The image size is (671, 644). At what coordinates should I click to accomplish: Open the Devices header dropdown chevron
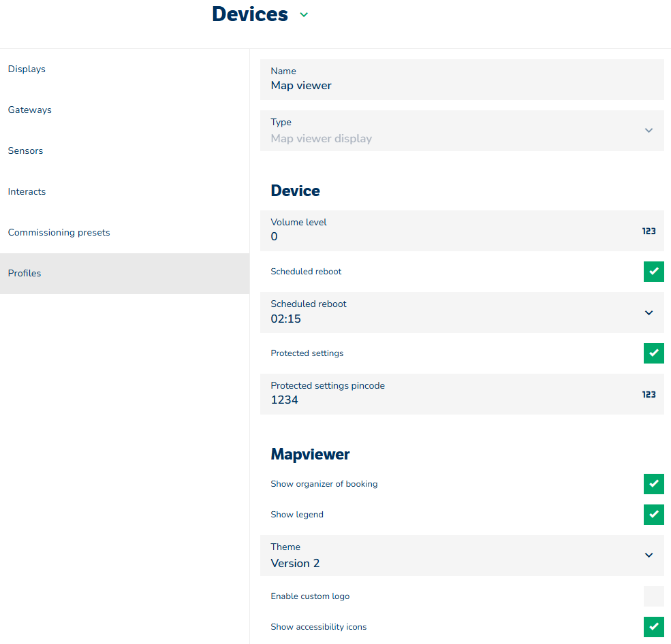coord(304,15)
